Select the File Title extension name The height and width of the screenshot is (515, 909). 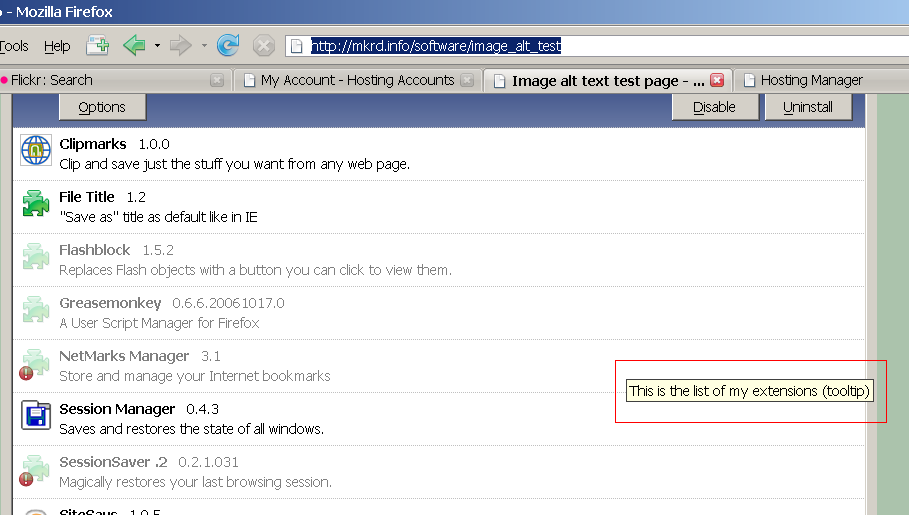[87, 197]
